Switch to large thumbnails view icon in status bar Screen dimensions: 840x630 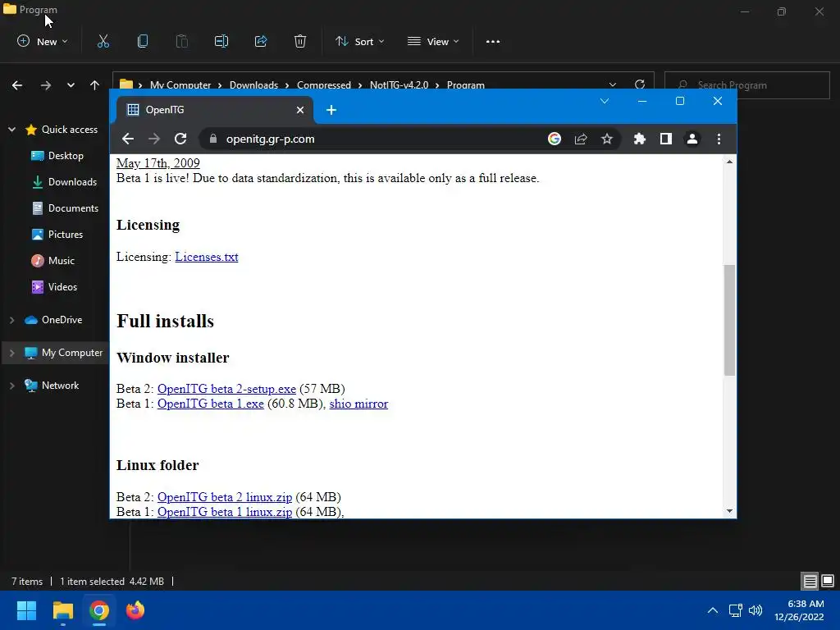pos(828,581)
